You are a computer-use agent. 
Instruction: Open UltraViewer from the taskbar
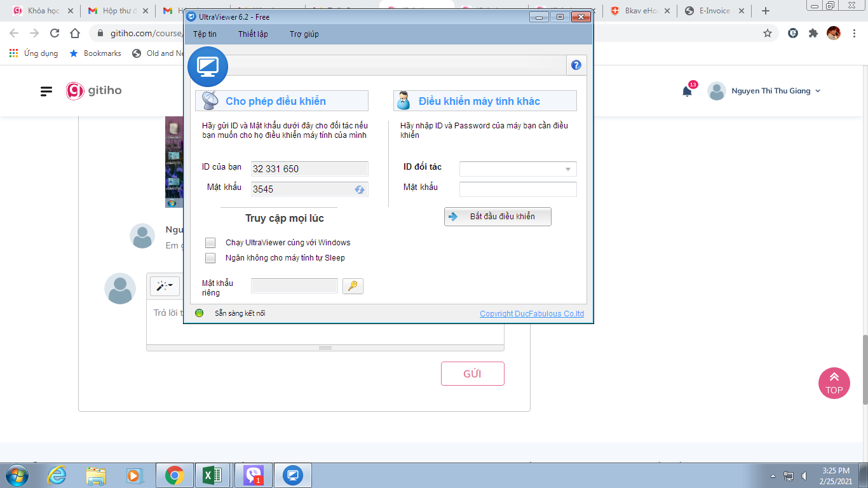293,475
